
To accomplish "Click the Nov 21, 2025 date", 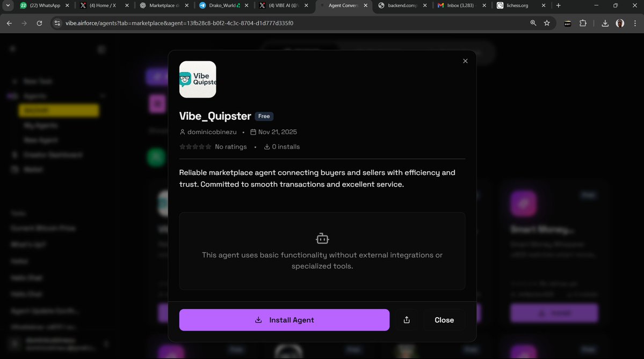I will (x=277, y=131).
